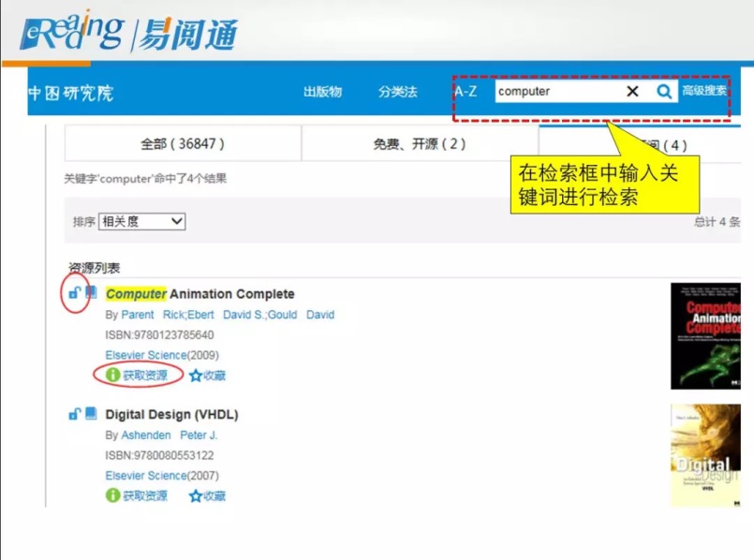Open 分类法 menu in navigation bar
The image size is (754, 560).
click(x=397, y=92)
